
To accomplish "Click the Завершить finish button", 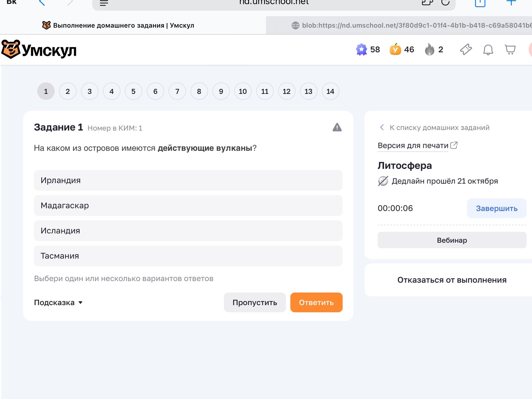I will click(497, 208).
